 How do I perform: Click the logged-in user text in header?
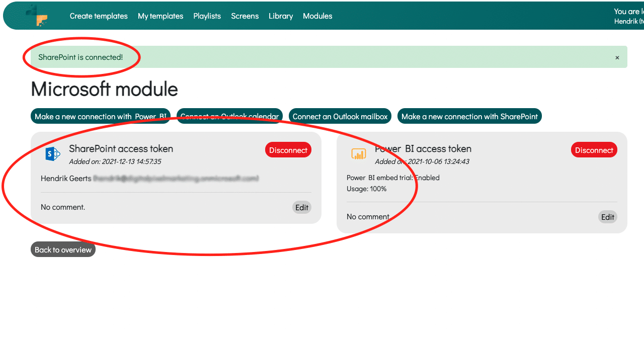click(628, 16)
